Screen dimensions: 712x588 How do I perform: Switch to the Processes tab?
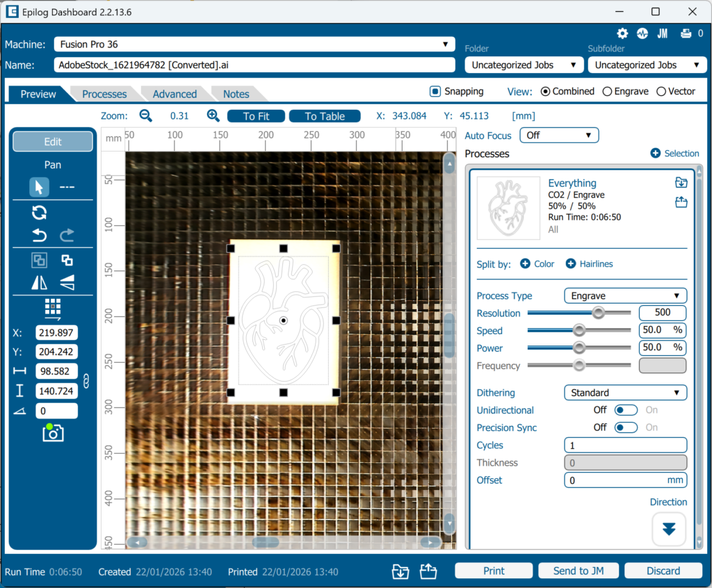pos(104,94)
